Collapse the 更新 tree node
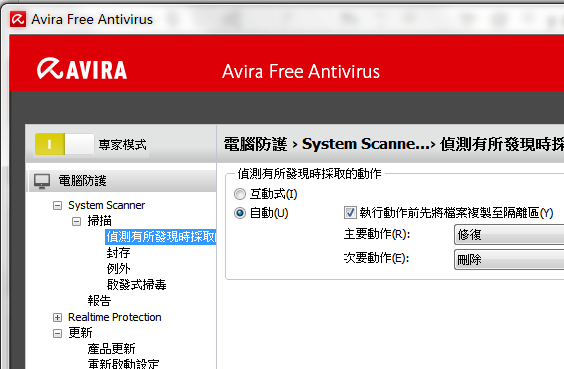The image size is (564, 369). [57, 333]
